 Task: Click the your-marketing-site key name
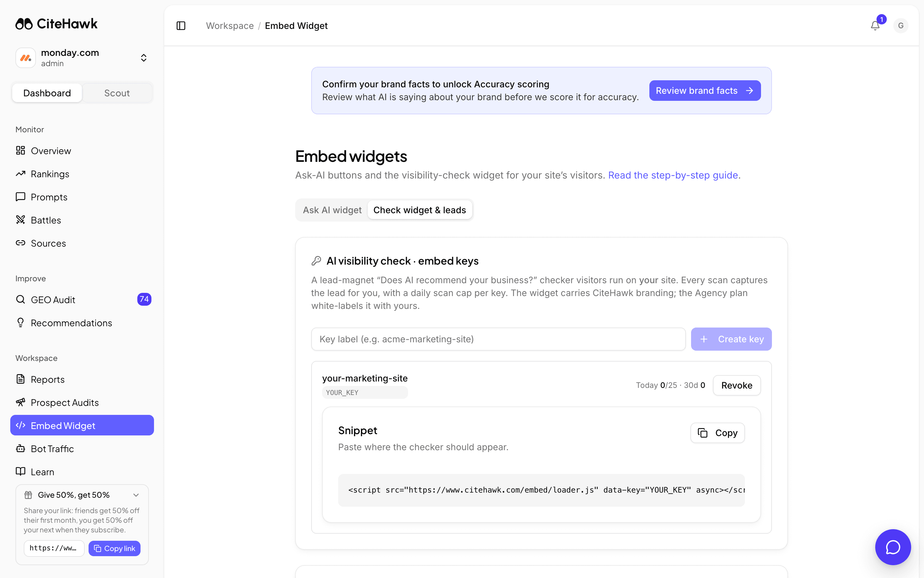[x=365, y=379]
